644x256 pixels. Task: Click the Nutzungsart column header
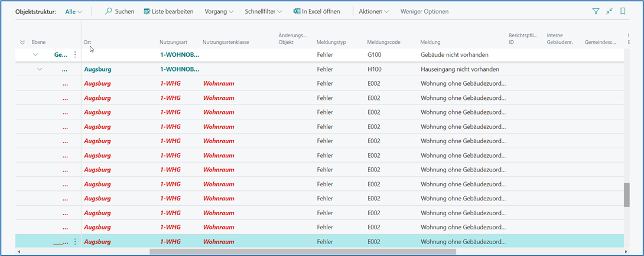[x=173, y=42]
